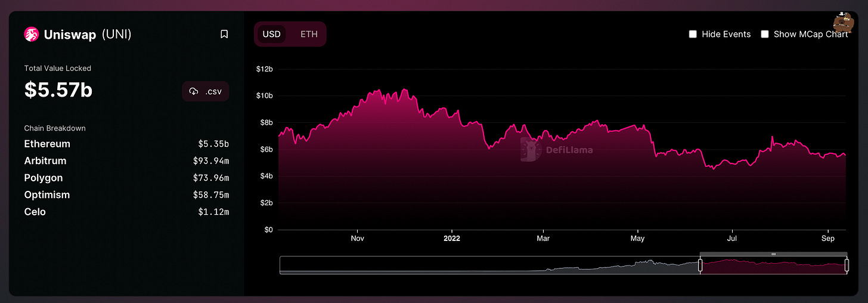Click the $5.35b Ethereum value
This screenshot has height=303, width=868.
point(213,144)
